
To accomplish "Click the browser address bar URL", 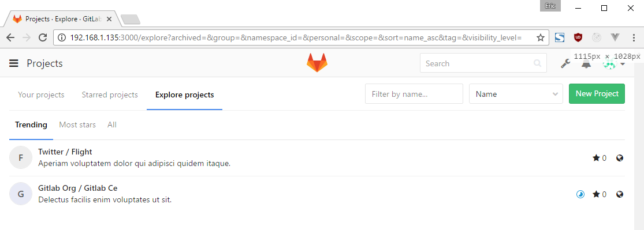I will tap(296, 37).
